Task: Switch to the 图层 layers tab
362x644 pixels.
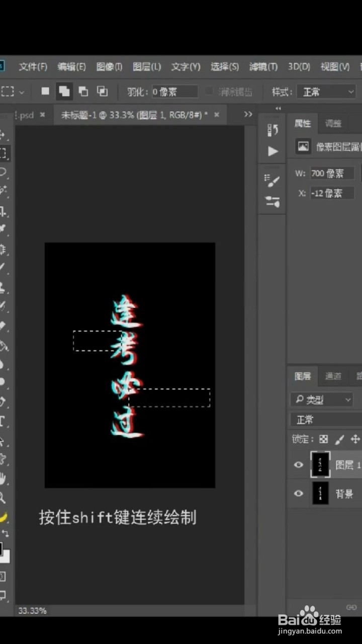Action: click(303, 376)
